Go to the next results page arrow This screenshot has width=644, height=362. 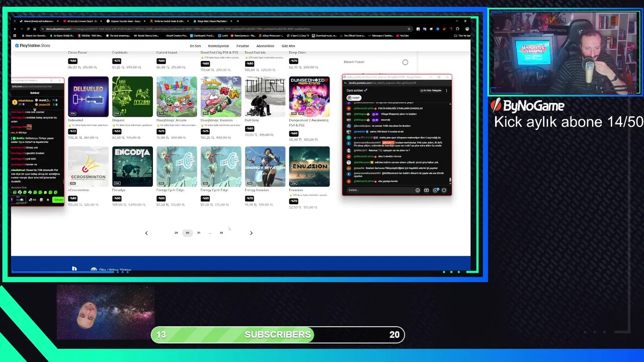tap(251, 233)
